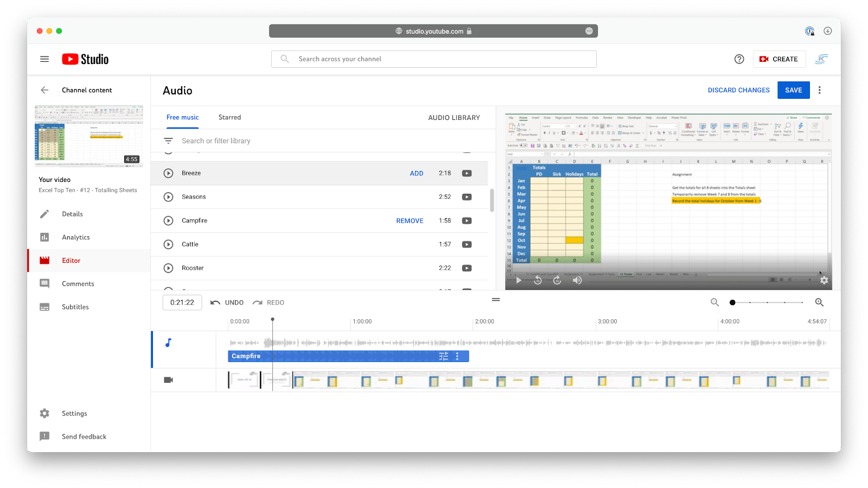Open Analytics in the sidebar

click(x=75, y=237)
